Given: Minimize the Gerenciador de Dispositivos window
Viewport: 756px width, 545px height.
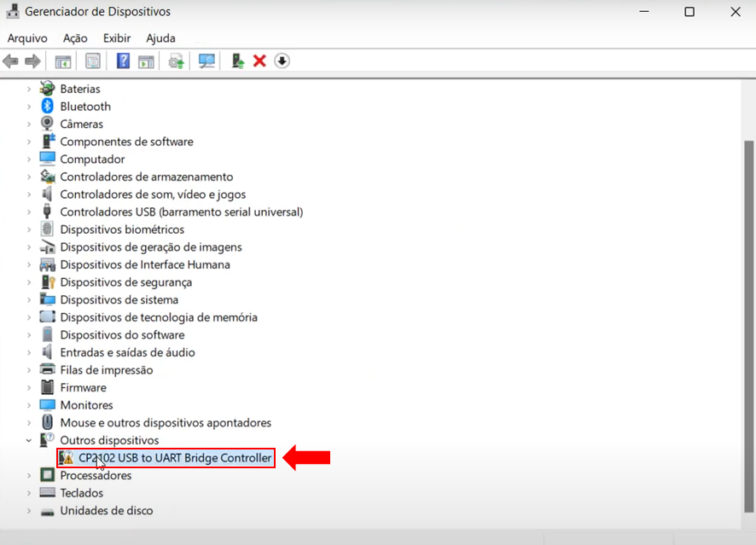Looking at the screenshot, I should pos(644,12).
